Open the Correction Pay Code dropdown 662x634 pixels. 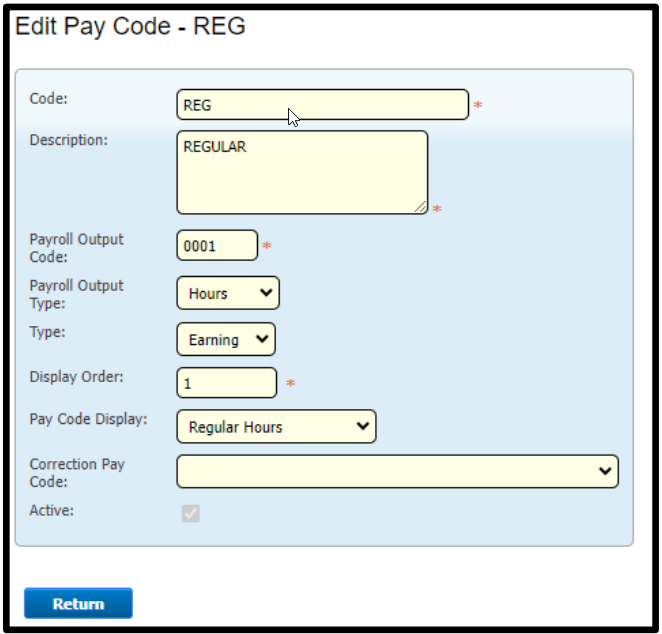pos(398,471)
